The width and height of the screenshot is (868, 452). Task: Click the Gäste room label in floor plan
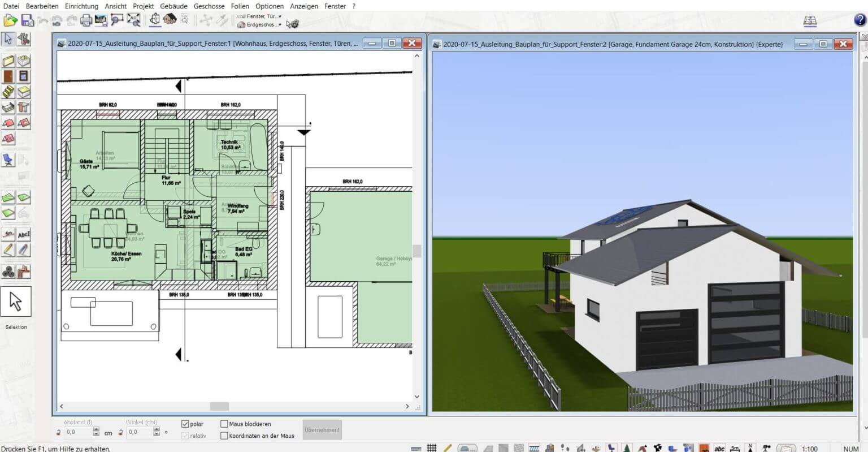coord(89,164)
